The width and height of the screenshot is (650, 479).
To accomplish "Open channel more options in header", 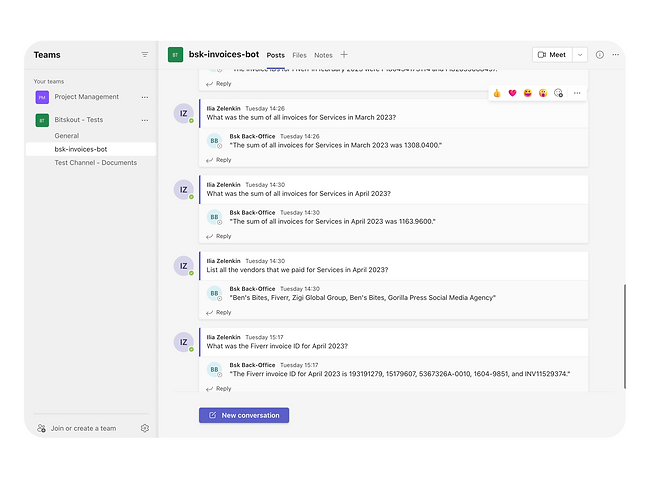I will 616,54.
